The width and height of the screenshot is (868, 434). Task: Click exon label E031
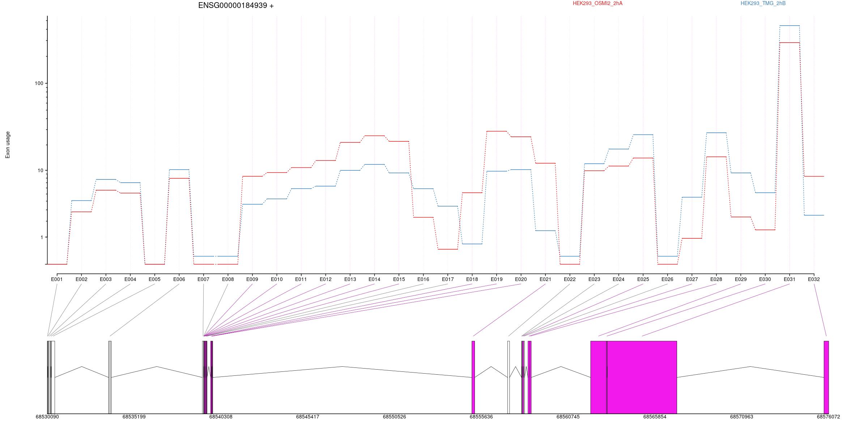(790, 279)
